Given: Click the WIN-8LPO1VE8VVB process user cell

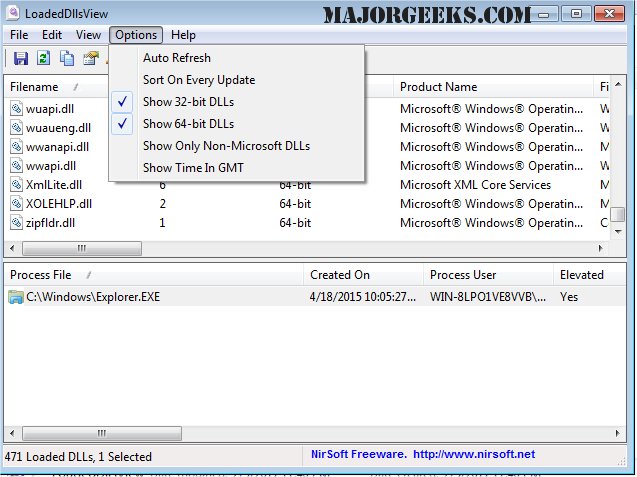Looking at the screenshot, I should (488, 297).
